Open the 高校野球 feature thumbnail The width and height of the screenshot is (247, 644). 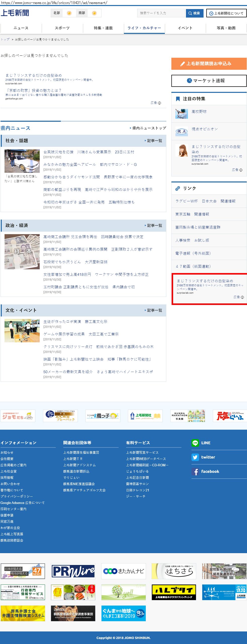[x=181, y=114]
